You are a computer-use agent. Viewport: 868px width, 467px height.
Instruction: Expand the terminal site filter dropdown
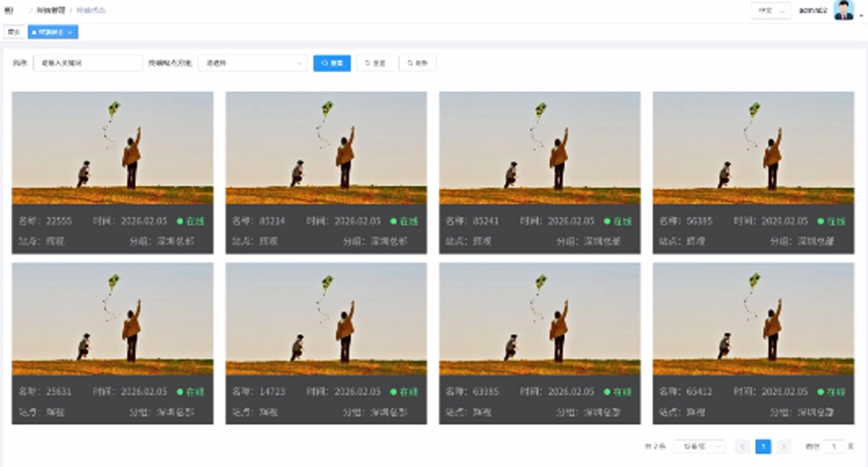pos(253,63)
